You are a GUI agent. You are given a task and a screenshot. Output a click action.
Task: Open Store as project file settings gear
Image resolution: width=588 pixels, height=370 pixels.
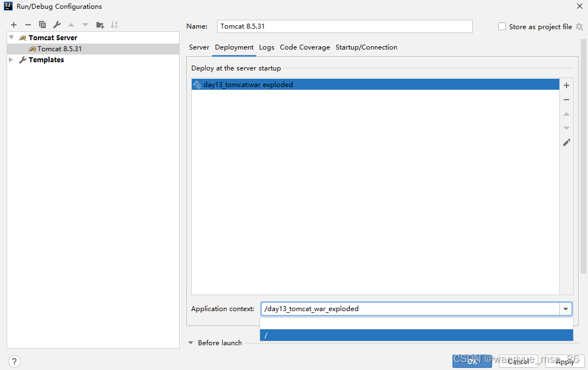[x=579, y=26]
